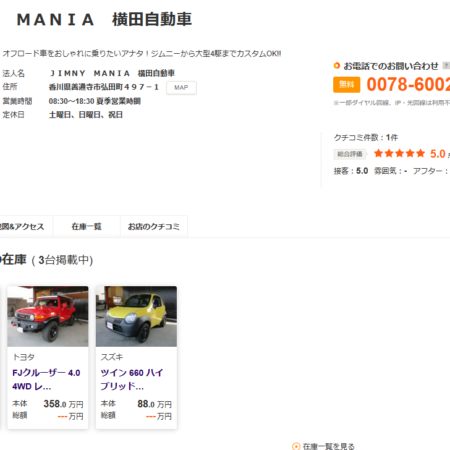Click the 5.0 overall score number
The height and width of the screenshot is (450, 450).
coord(438,154)
